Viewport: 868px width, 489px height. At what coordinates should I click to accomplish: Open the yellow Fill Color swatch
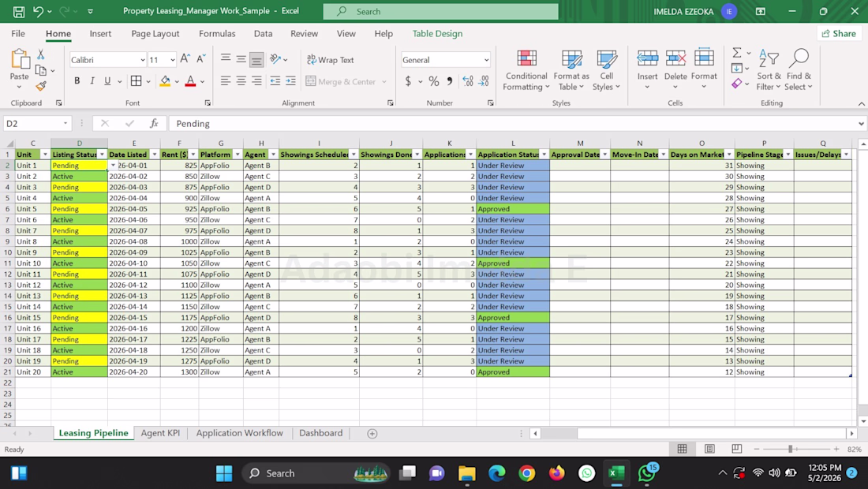tap(165, 81)
